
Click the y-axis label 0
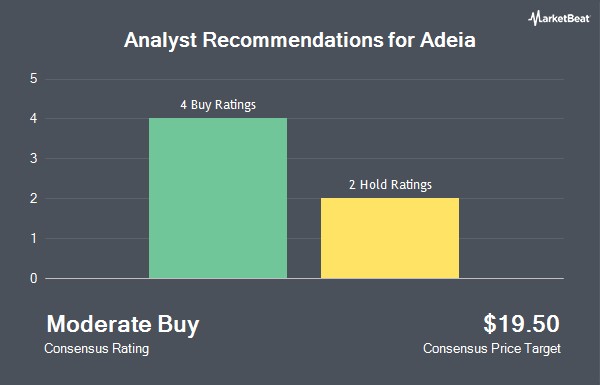point(34,278)
